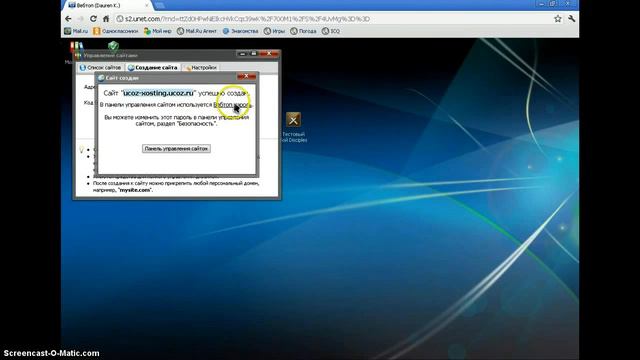The image size is (640, 360).
Task: Switch to the Создание сайта tab
Action: [x=153, y=67]
